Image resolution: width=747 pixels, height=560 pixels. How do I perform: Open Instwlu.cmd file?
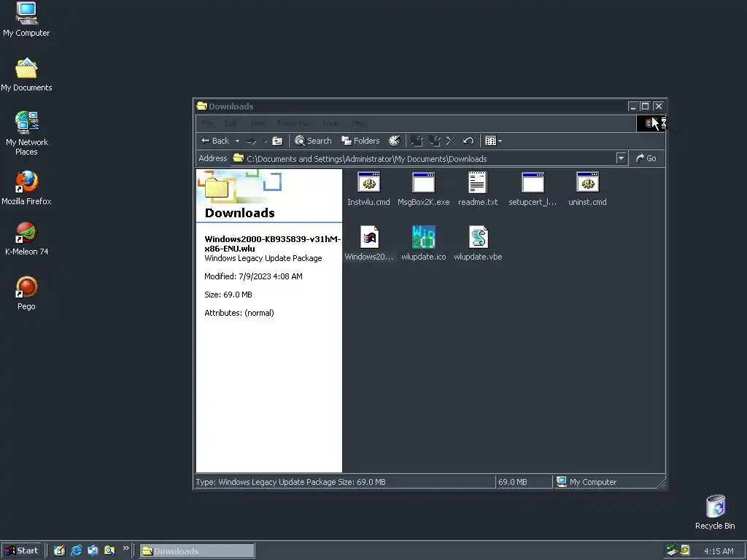368,189
